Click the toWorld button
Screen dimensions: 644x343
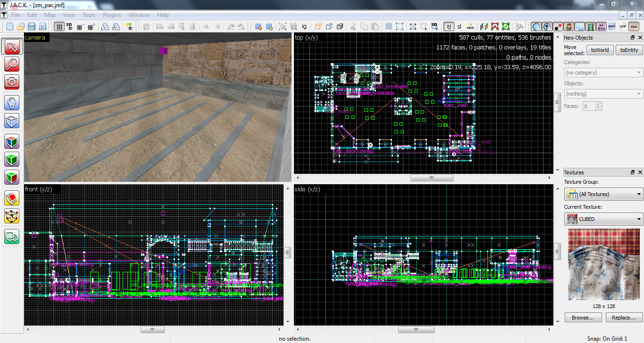(x=600, y=50)
